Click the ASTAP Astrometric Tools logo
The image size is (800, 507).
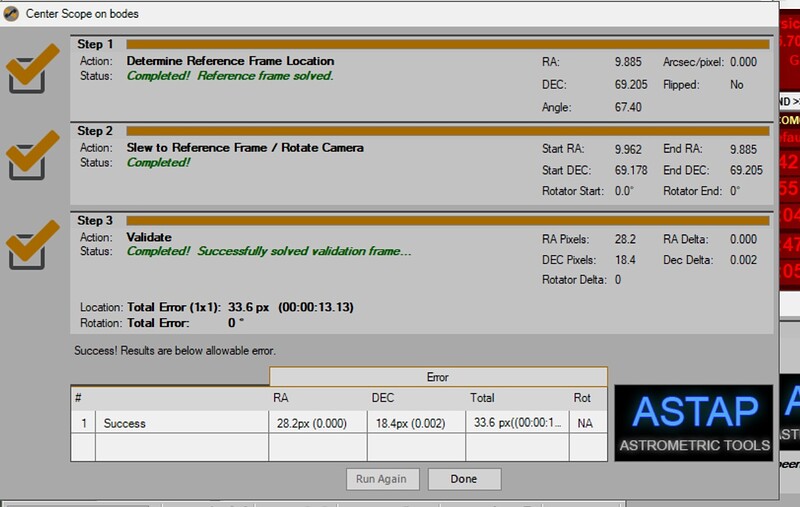(x=693, y=420)
